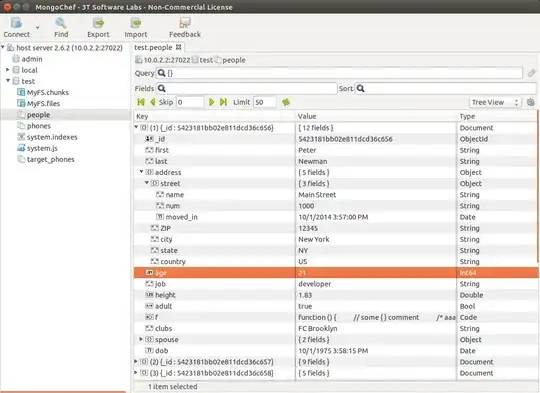
Task: Click in the Fields input field
Action: click(x=246, y=89)
